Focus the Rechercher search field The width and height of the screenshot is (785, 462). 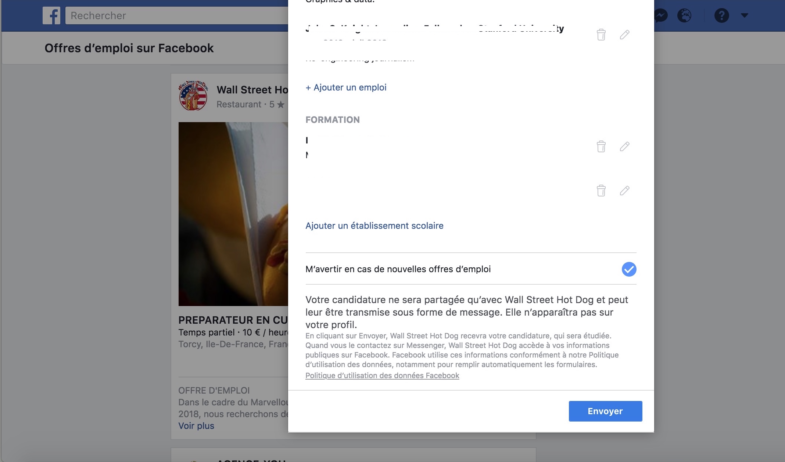[x=177, y=16]
